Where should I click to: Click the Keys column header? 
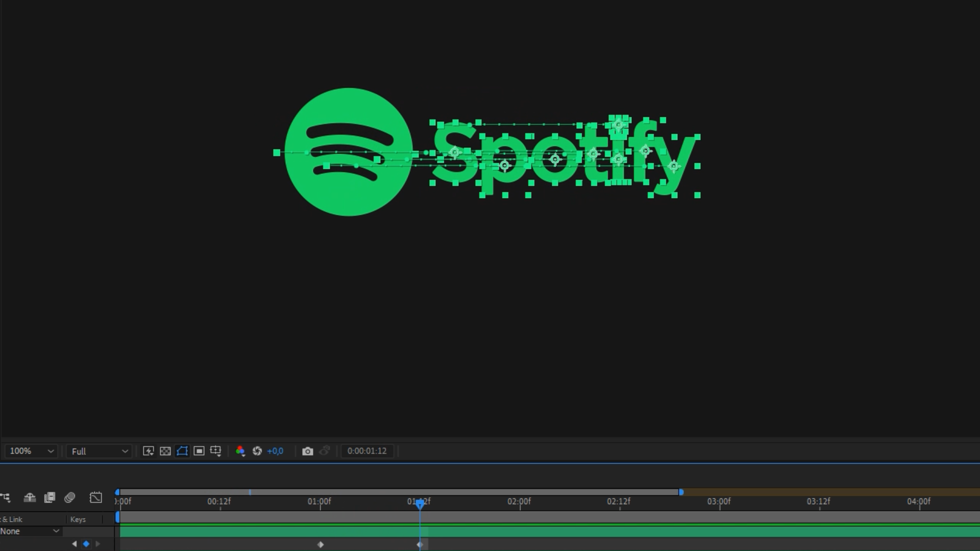(x=78, y=519)
